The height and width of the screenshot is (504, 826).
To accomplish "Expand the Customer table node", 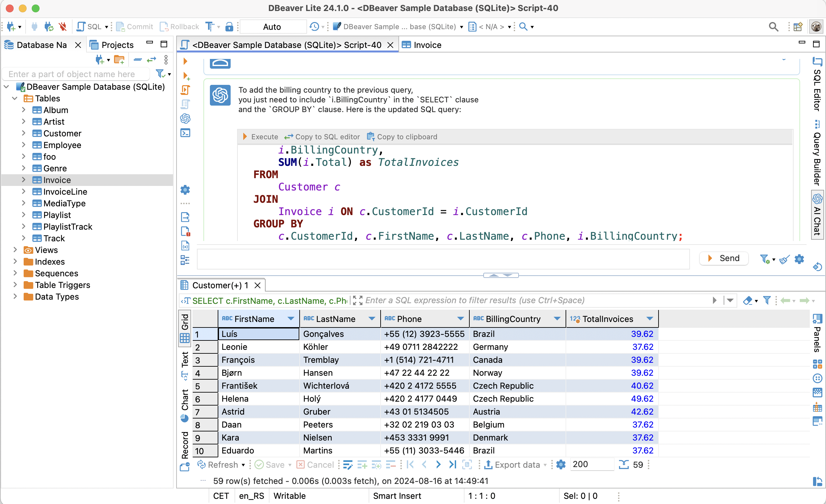I will (23, 133).
